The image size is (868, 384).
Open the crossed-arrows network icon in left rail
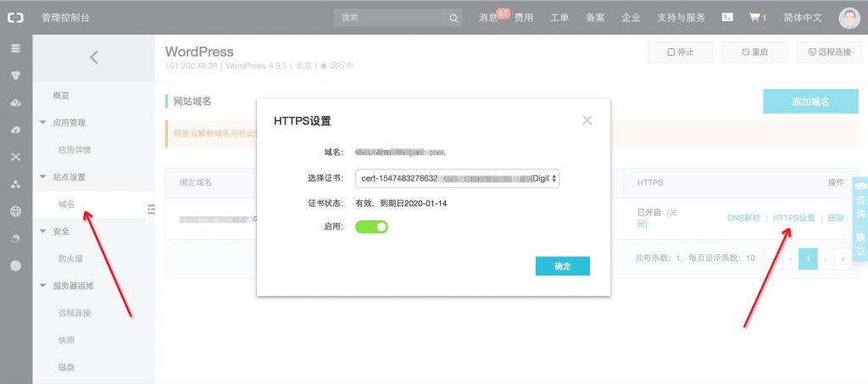pos(15,157)
